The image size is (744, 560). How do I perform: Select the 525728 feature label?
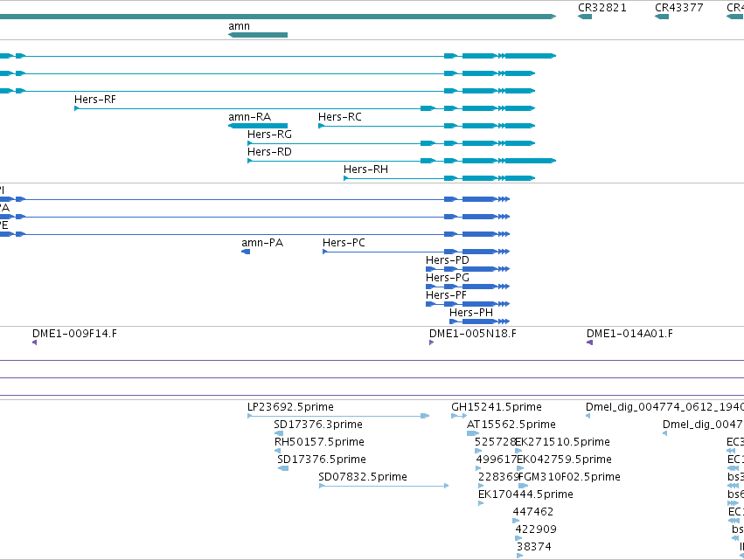[495, 442]
